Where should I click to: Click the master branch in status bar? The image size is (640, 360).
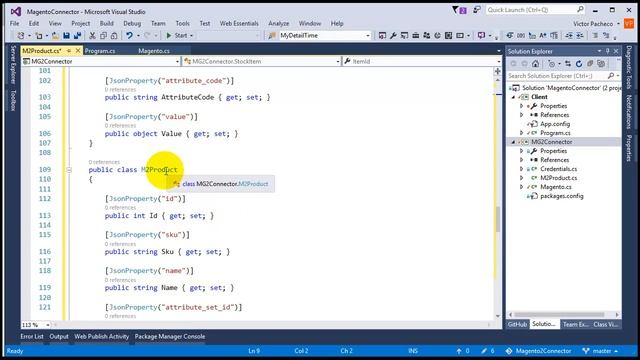[x=600, y=351]
